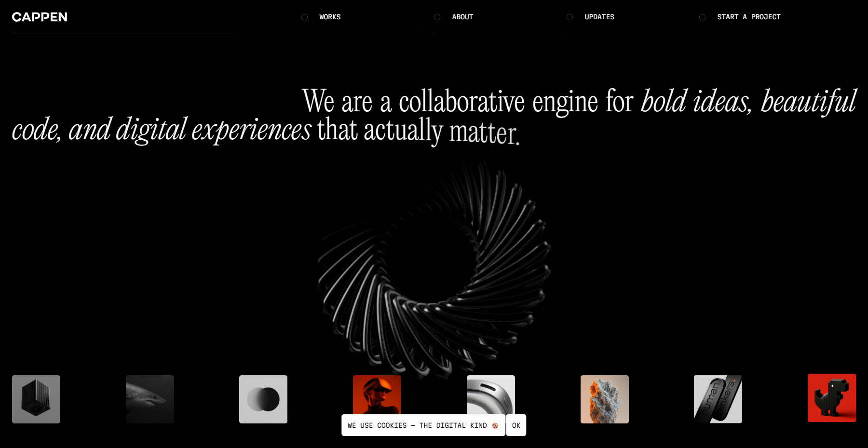868x448 pixels.
Task: Click the START A PROJECT link
Action: point(749,17)
